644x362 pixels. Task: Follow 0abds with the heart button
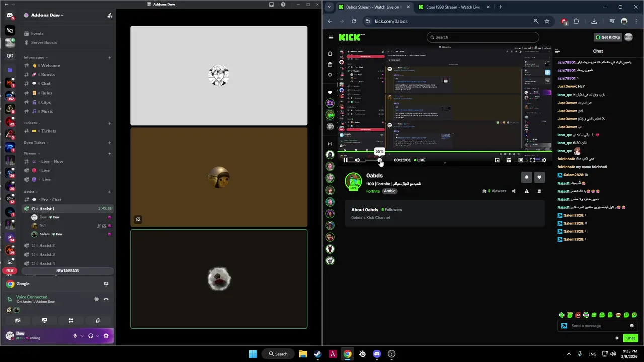point(539,177)
